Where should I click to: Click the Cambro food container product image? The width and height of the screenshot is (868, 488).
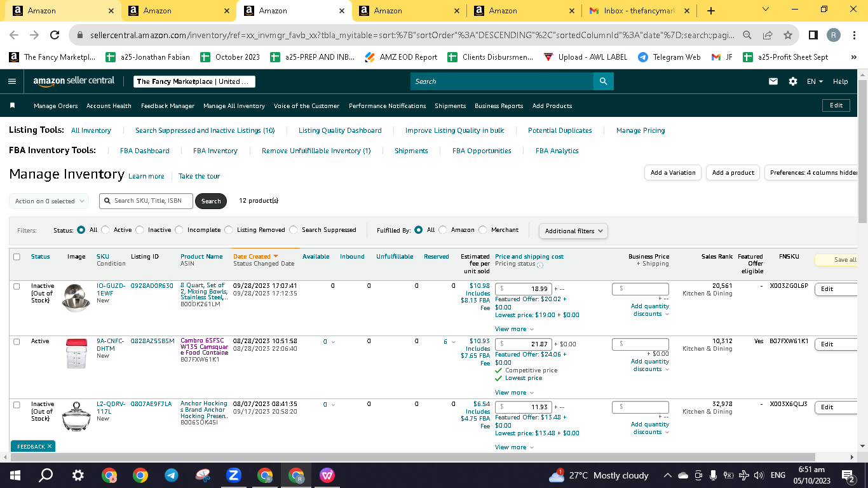coord(76,353)
